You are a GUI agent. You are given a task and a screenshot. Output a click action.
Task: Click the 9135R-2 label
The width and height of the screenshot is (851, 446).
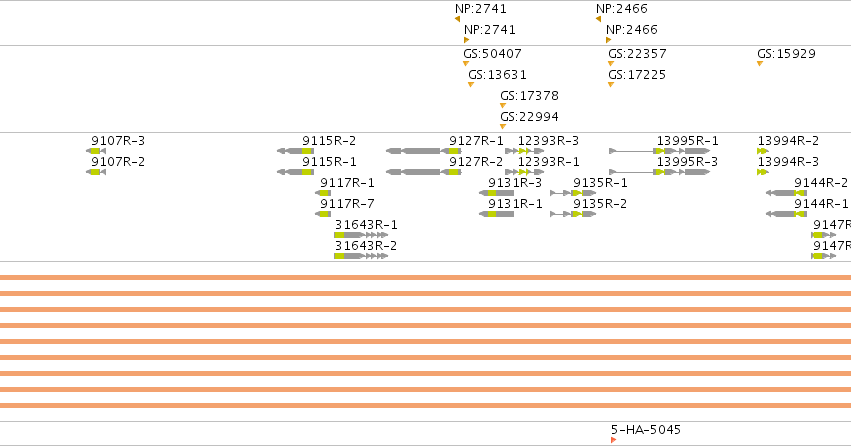click(600, 204)
